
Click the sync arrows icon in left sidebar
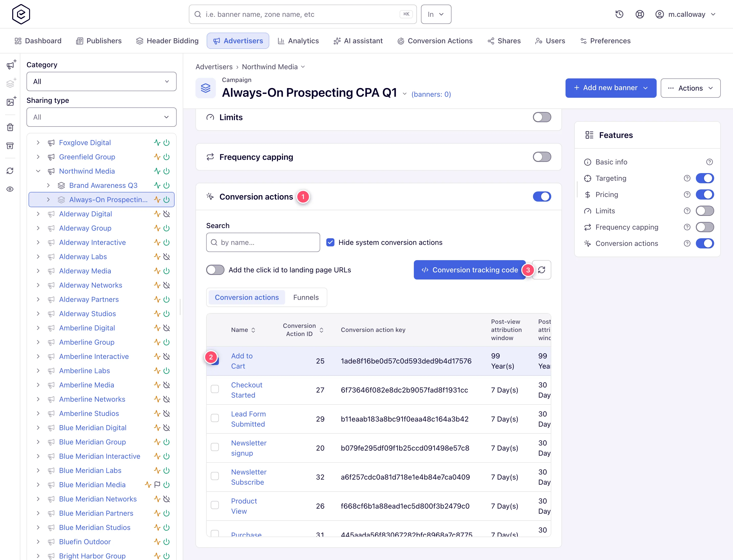(10, 171)
